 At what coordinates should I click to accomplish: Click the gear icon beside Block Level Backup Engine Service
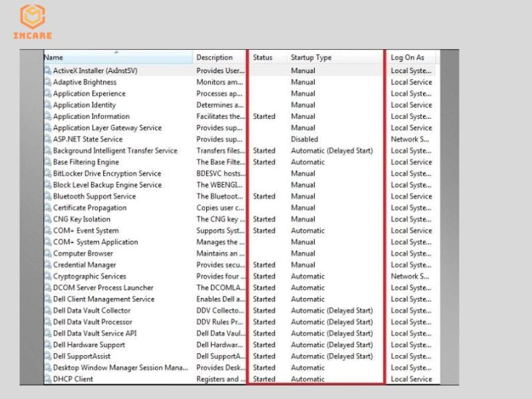click(x=48, y=185)
